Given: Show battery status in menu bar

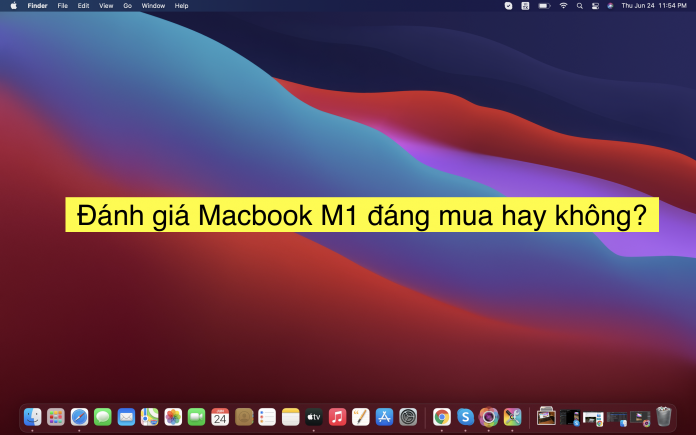Looking at the screenshot, I should pyautogui.click(x=544, y=6).
